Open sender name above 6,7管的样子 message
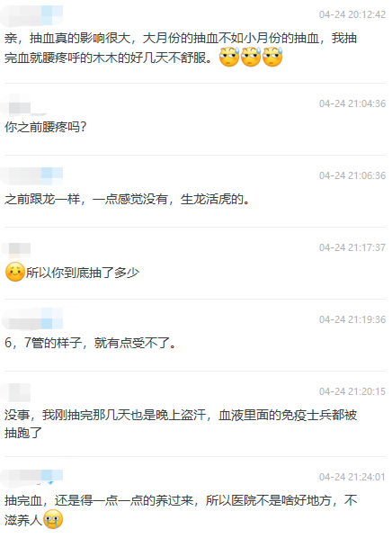Image resolution: width=392 pixels, height=538 pixels. 32,319
